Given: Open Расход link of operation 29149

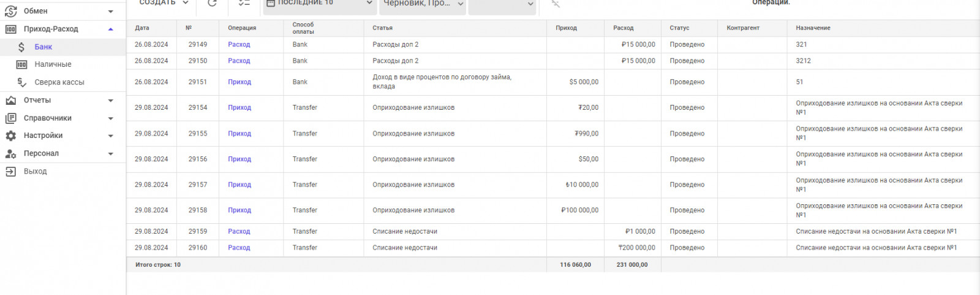Looking at the screenshot, I should [x=239, y=45].
